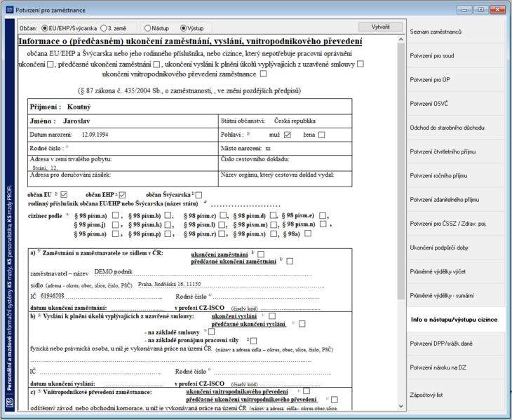Screen dimensions: 512x420
Task: Click the IČ value 61946508
Action: 52,296
